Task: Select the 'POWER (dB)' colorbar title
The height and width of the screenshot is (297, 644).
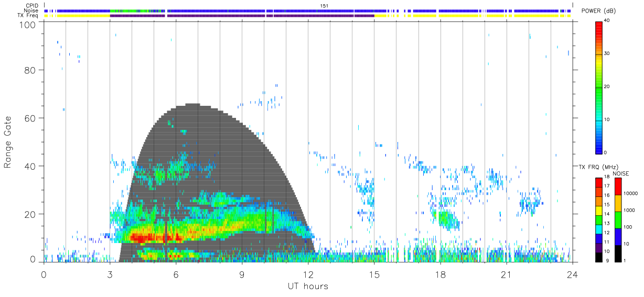Action: click(x=598, y=11)
